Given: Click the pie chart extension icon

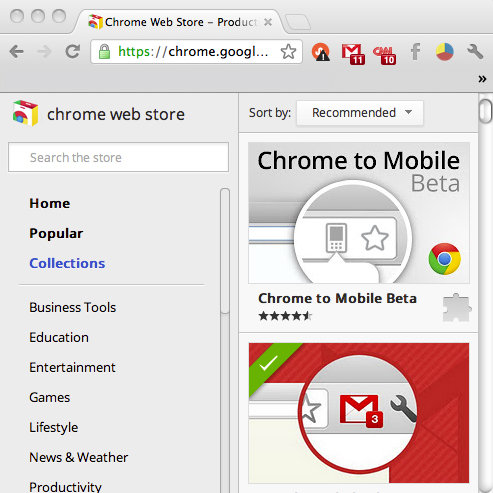Looking at the screenshot, I should (445, 52).
